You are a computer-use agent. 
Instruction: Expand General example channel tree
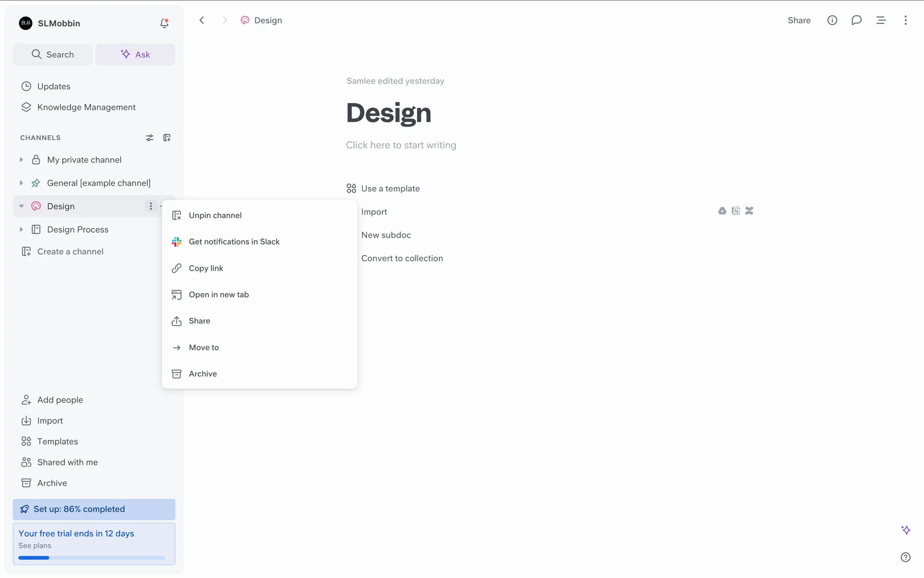click(21, 183)
